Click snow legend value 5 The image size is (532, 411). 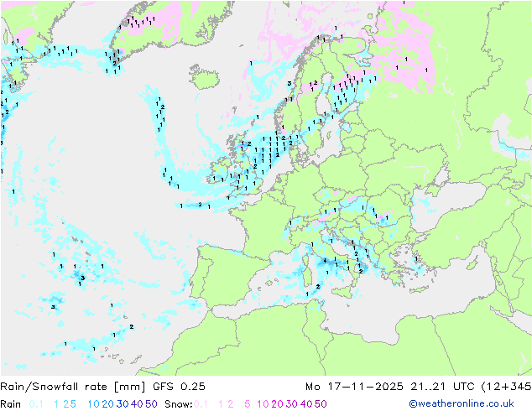click(248, 404)
